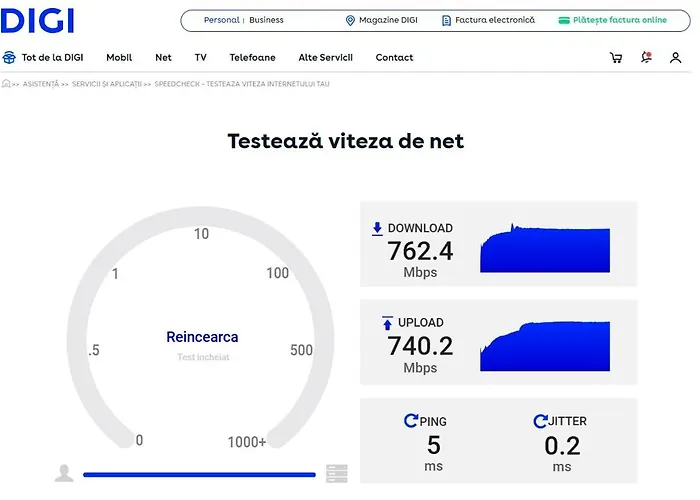Click the home icon in breadcrumb
700x500 pixels.
click(6, 84)
